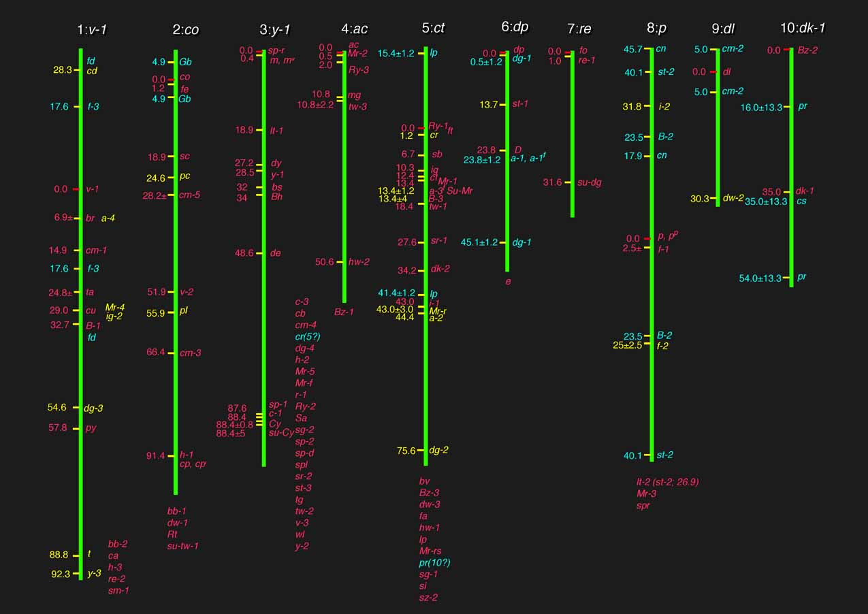Click the unplaced Mr-rs gene under chromosome 5

(433, 551)
